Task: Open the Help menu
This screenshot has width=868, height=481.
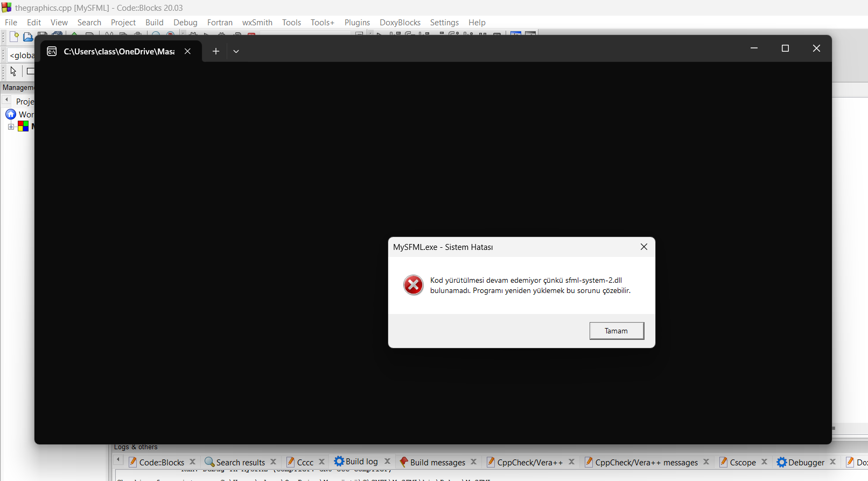Action: pos(477,22)
